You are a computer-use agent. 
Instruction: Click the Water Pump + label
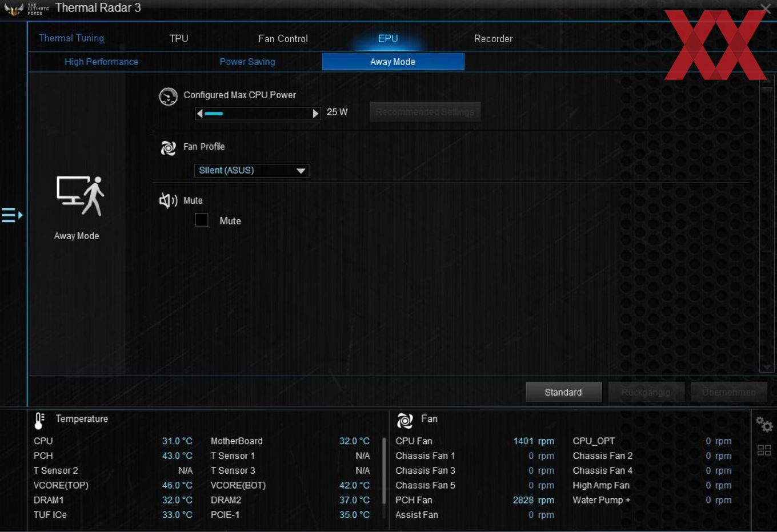coord(602,499)
